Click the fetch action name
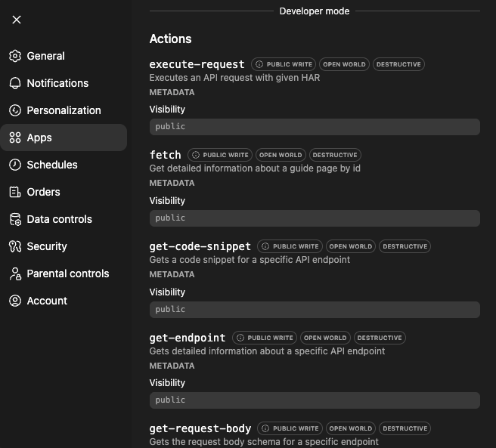The width and height of the screenshot is (496, 448). click(x=165, y=155)
